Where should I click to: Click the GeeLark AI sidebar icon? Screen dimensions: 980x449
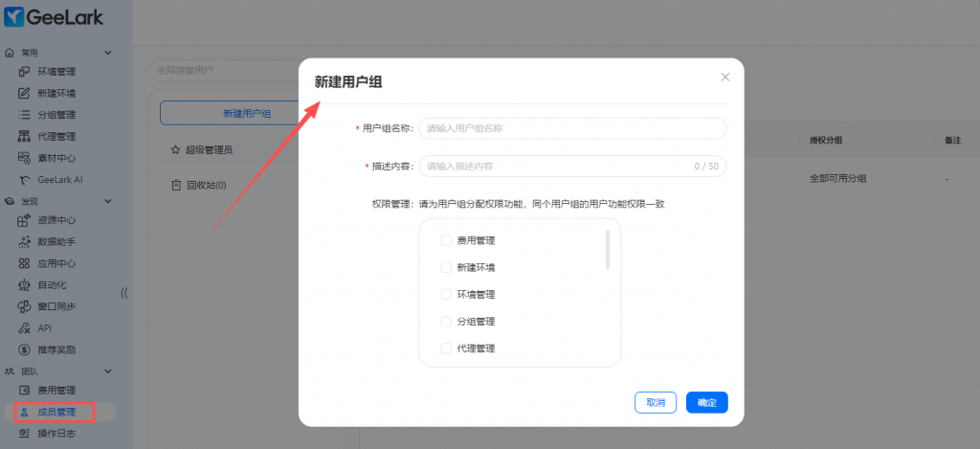tap(25, 180)
